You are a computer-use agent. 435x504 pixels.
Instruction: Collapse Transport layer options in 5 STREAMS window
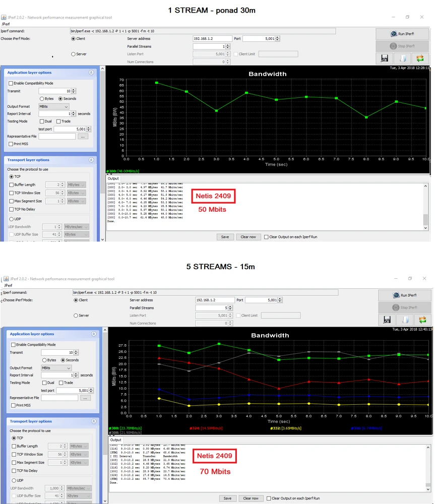tap(94, 421)
